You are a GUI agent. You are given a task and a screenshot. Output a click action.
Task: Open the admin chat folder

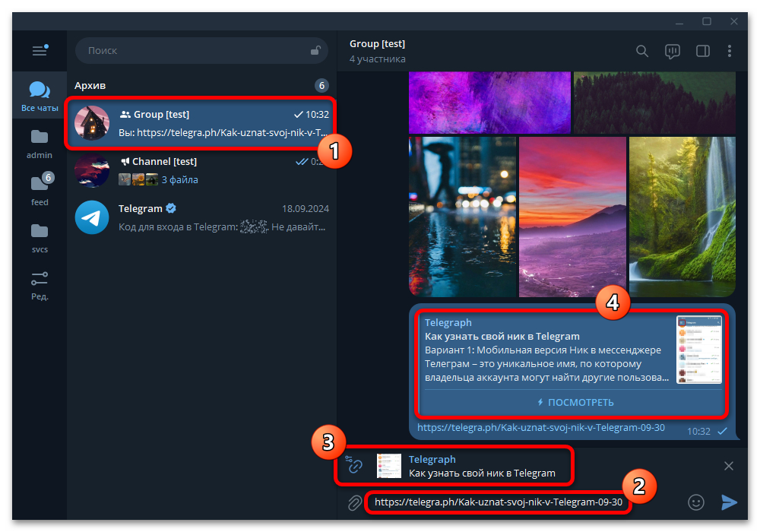40,144
